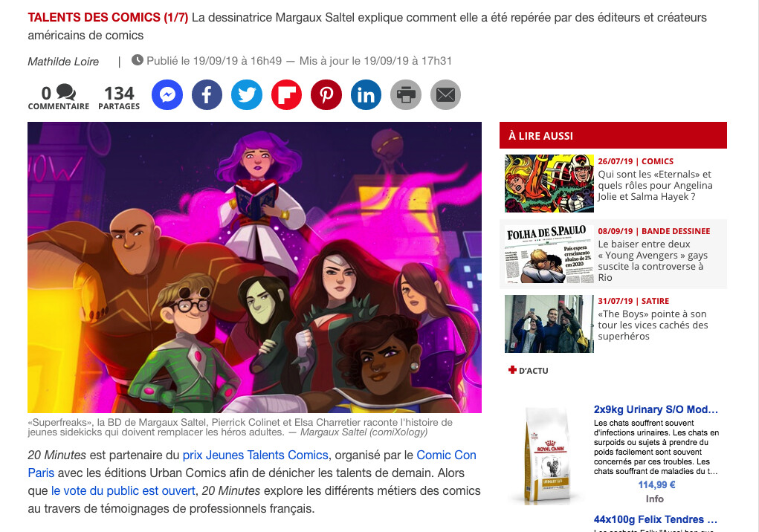Open 'le vote du public est ouvert' link

123,490
